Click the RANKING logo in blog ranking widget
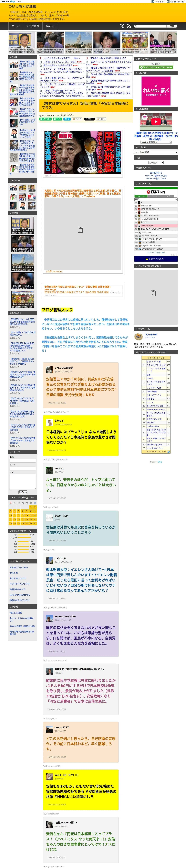Viewport: 186px width, 868px height. click(x=156, y=192)
